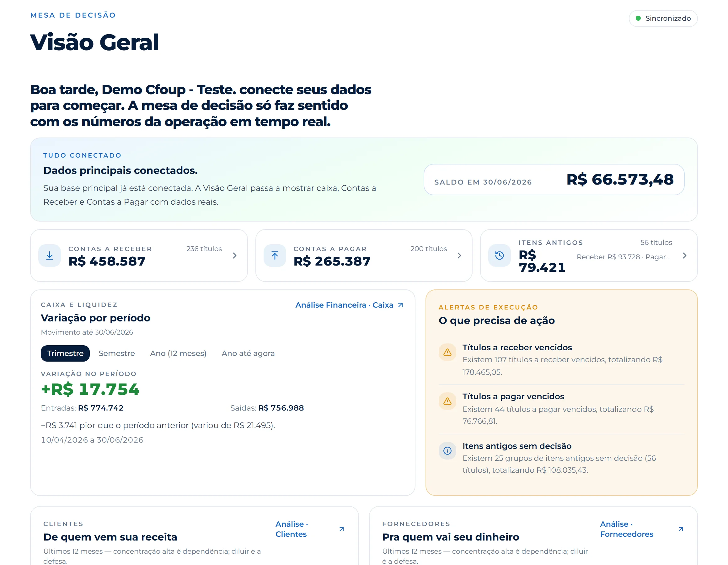Click the Sincronizado status pill
728x565 pixels.
pyautogui.click(x=663, y=18)
